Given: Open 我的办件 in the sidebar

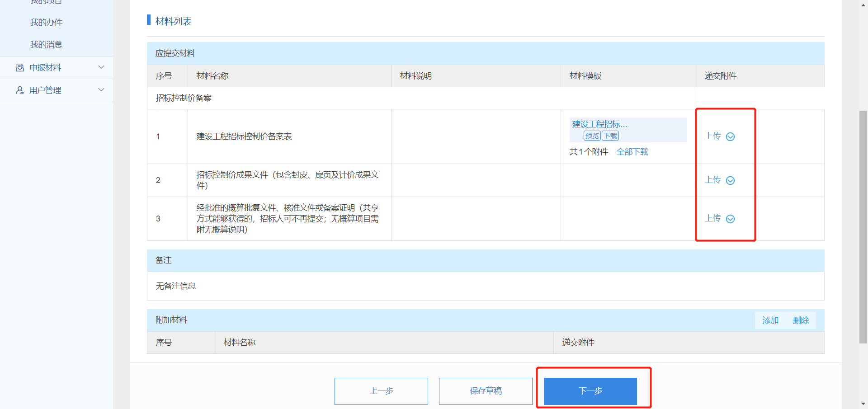Looking at the screenshot, I should click(46, 23).
